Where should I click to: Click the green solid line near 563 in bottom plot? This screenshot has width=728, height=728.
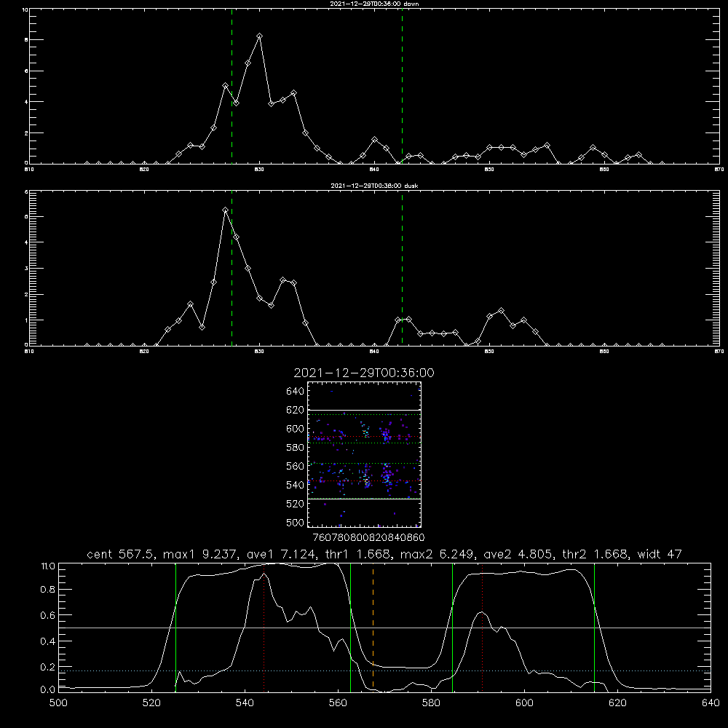[351, 628]
